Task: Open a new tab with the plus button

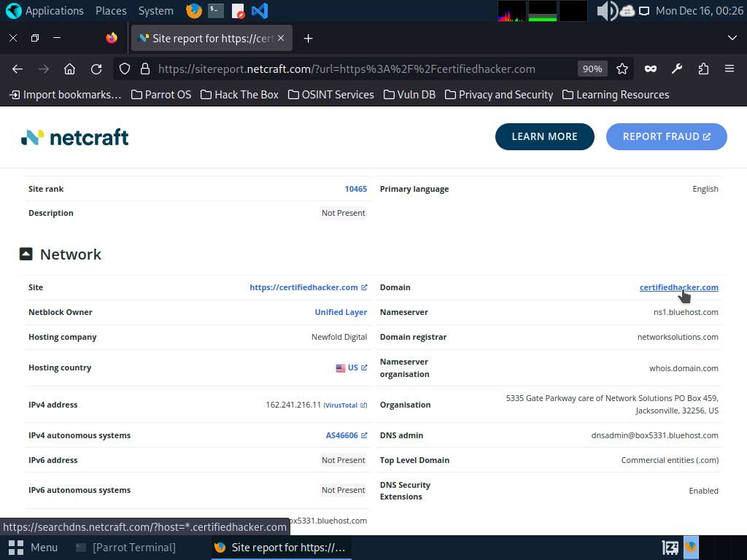Action: tap(309, 38)
